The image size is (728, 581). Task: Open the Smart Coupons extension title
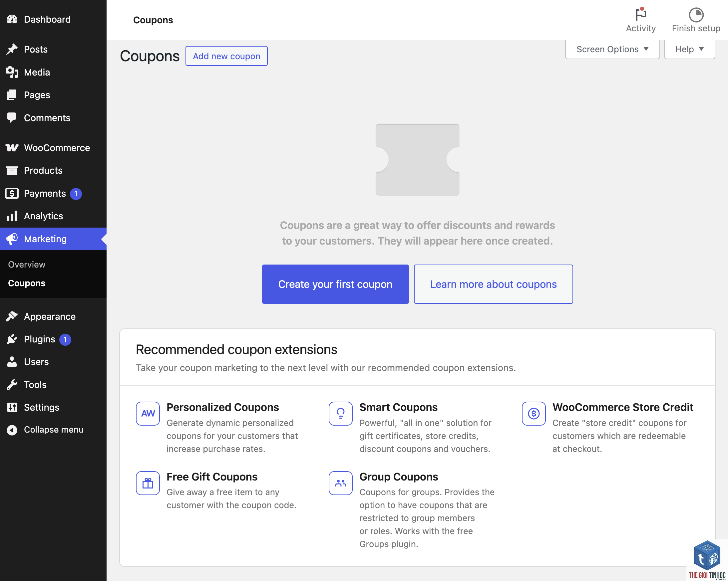click(398, 407)
